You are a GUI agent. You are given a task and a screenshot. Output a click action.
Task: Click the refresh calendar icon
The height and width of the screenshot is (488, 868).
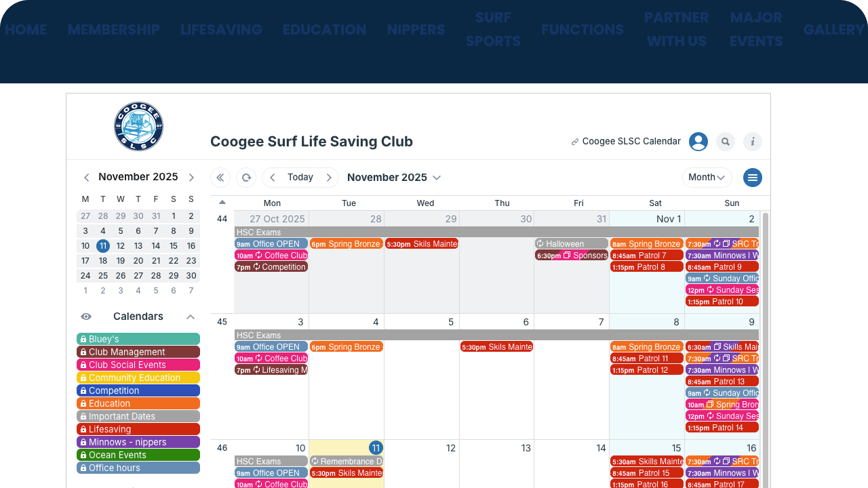click(246, 178)
